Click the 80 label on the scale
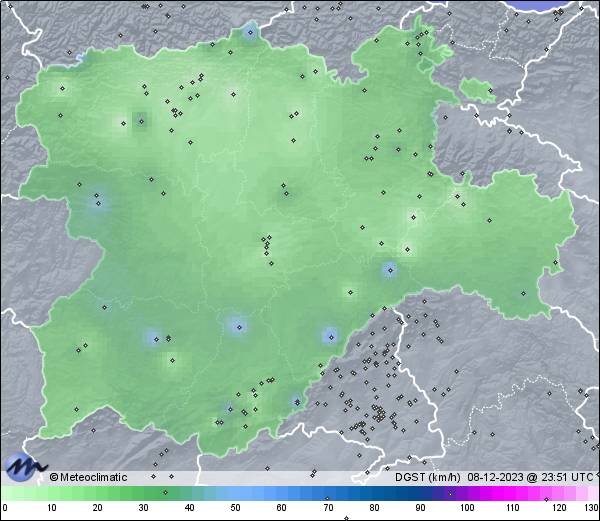The image size is (600, 521). click(x=374, y=508)
